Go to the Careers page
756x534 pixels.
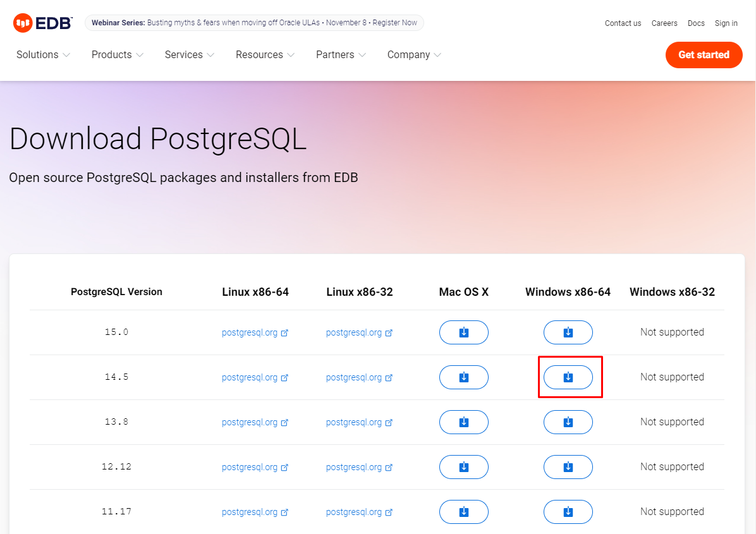pyautogui.click(x=664, y=23)
